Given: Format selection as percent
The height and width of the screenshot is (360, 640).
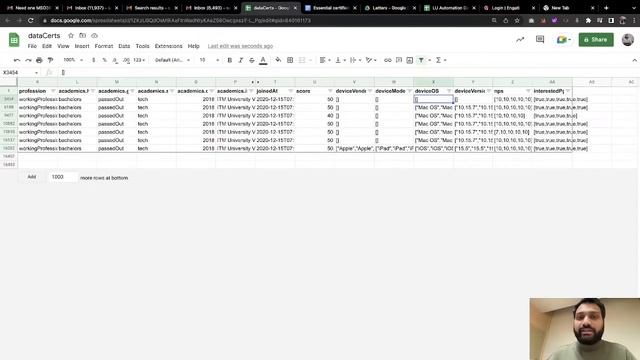Looking at the screenshot, I should [104, 60].
